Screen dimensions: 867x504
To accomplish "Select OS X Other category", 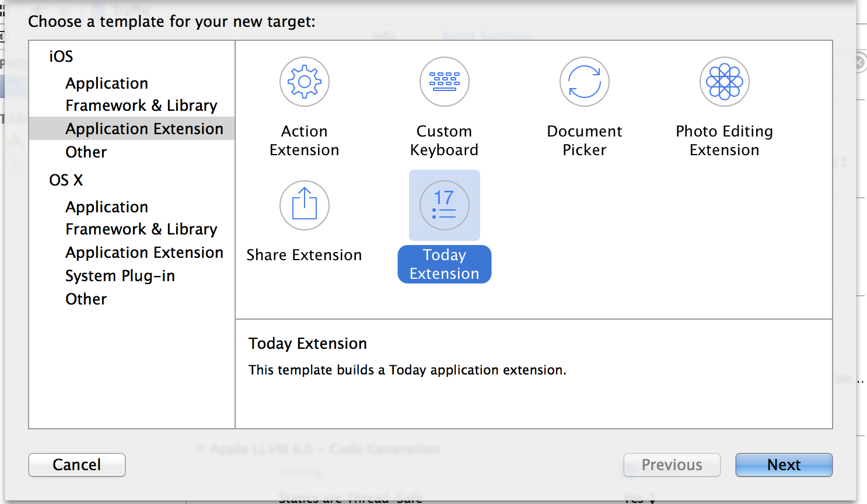I will pyautogui.click(x=86, y=299).
